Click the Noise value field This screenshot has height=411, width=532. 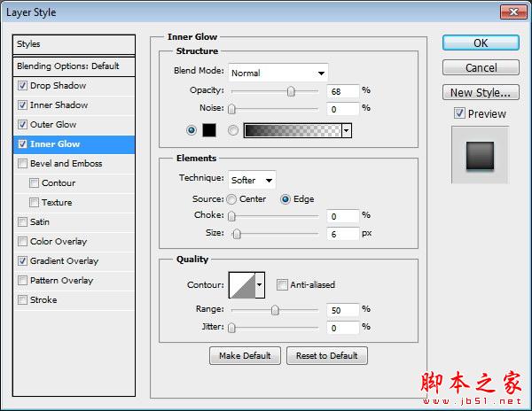(342, 109)
